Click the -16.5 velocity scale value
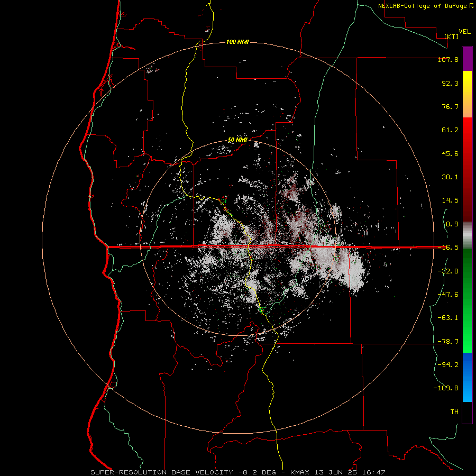This screenshot has height=476, width=476. (448, 248)
